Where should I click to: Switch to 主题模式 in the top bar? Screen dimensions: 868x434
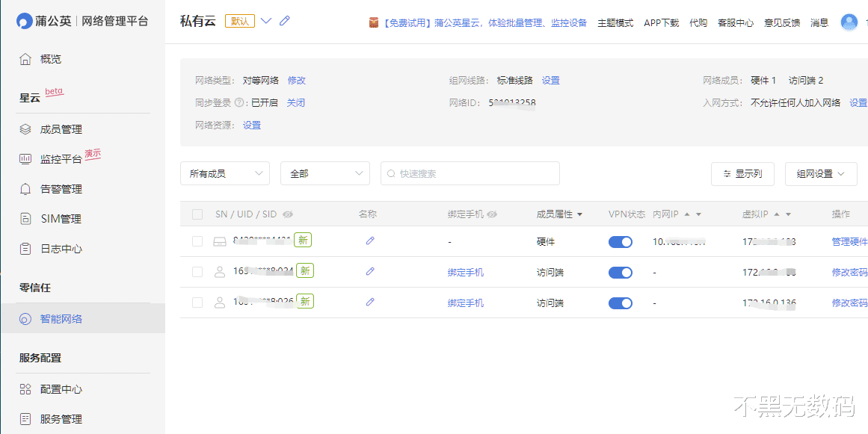coord(615,22)
